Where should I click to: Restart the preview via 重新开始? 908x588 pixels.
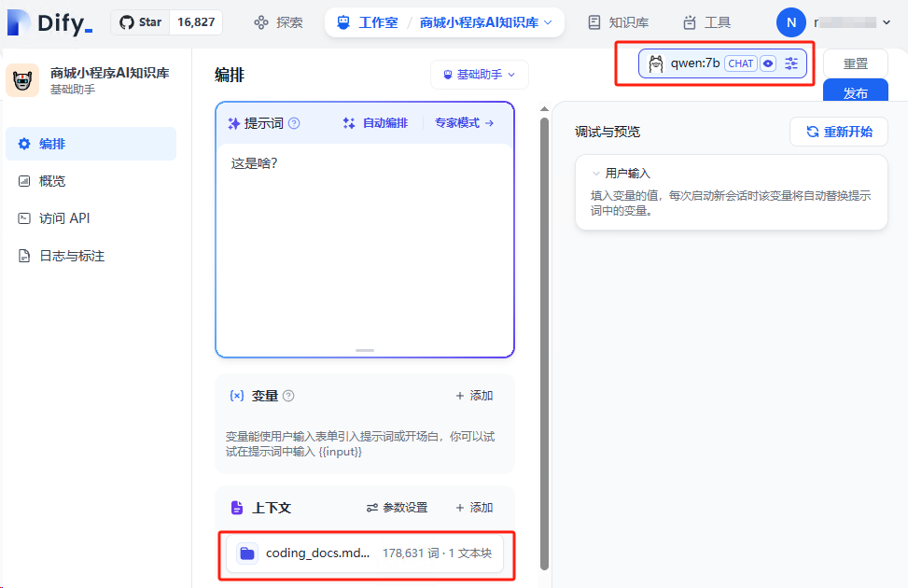[838, 132]
